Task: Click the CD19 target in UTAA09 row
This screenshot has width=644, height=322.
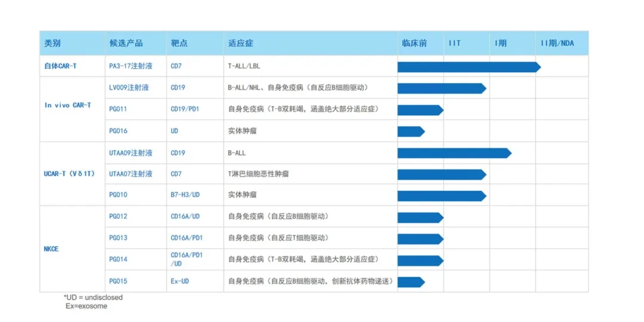Action: pyautogui.click(x=178, y=153)
